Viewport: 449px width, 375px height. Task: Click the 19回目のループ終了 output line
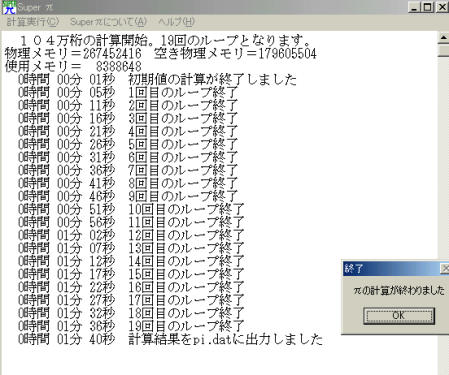click(x=131, y=326)
